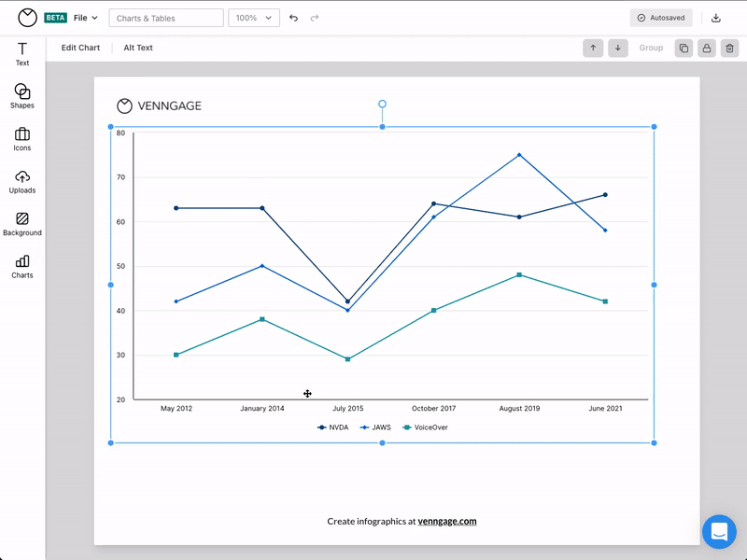Switch to the Alt Text tab
Screen dimensions: 747x560
coord(138,48)
